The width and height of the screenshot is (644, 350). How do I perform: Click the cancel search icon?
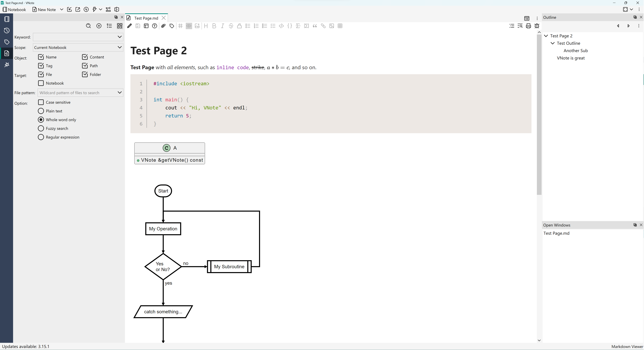pos(99,26)
